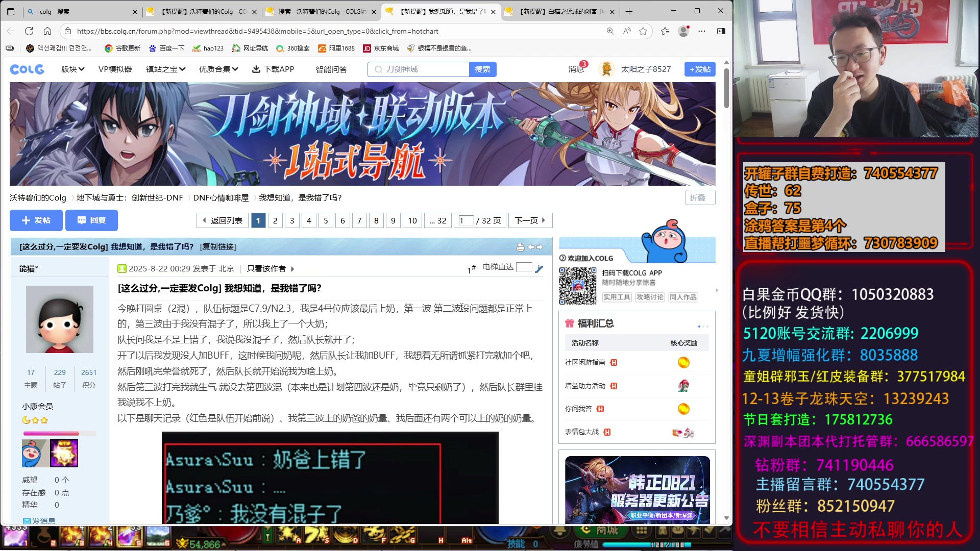Go to the 下一页 next page
980x551 pixels.
530,220
